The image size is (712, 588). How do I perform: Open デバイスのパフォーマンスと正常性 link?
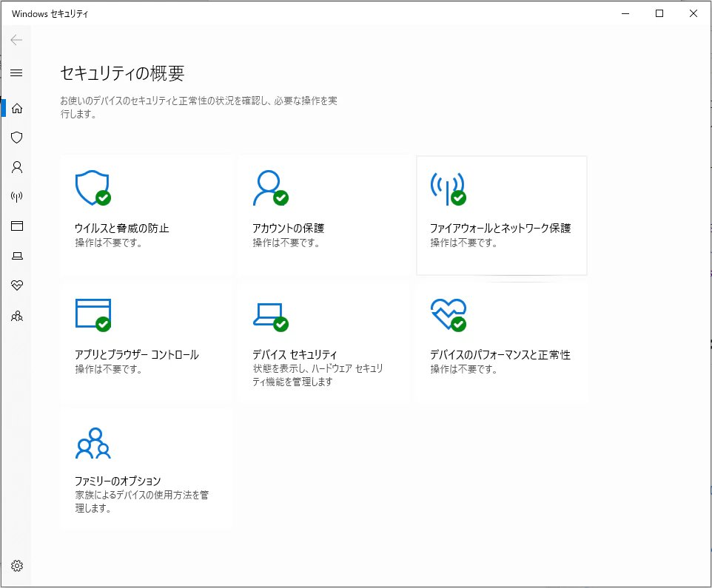[500, 355]
